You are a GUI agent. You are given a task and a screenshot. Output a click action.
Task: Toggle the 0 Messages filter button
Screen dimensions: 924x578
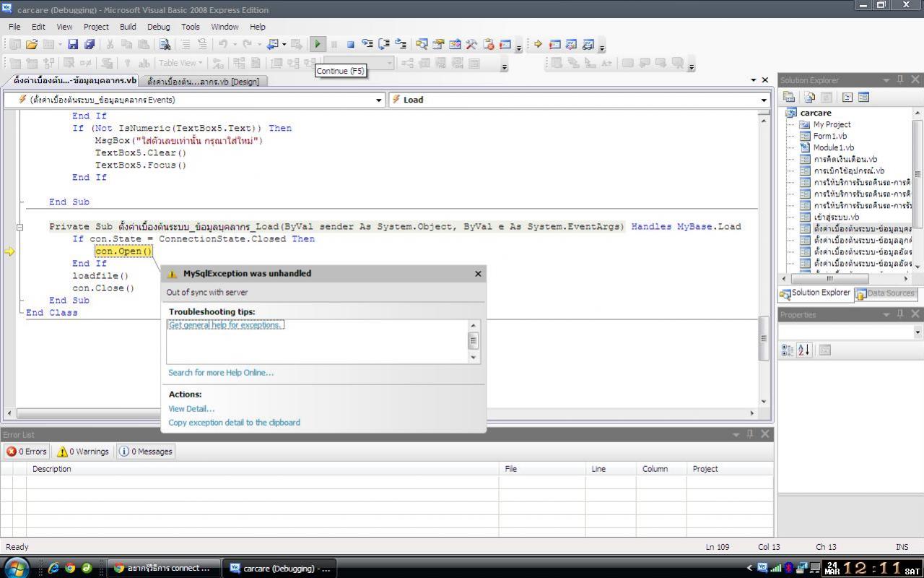[x=146, y=452]
